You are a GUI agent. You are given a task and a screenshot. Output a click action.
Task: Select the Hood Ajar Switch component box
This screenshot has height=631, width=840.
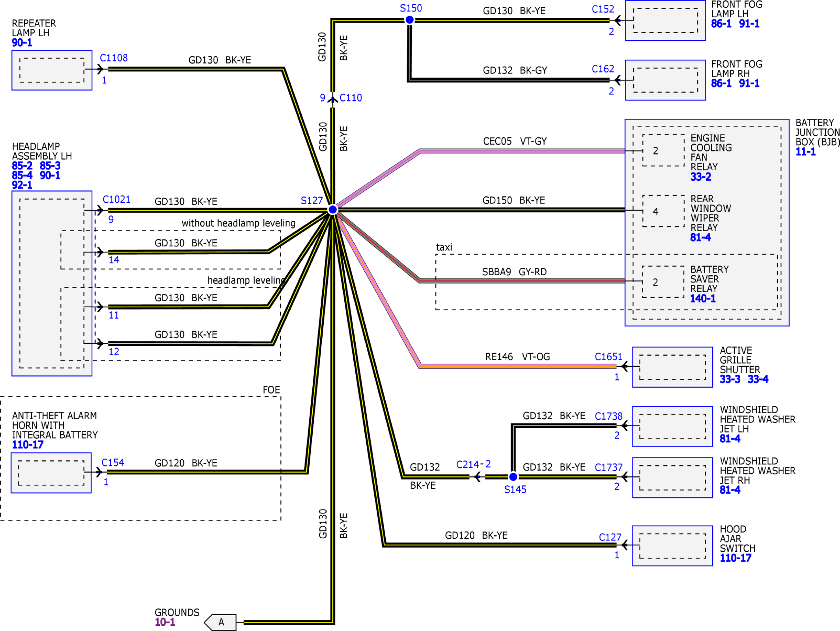pyautogui.click(x=672, y=546)
